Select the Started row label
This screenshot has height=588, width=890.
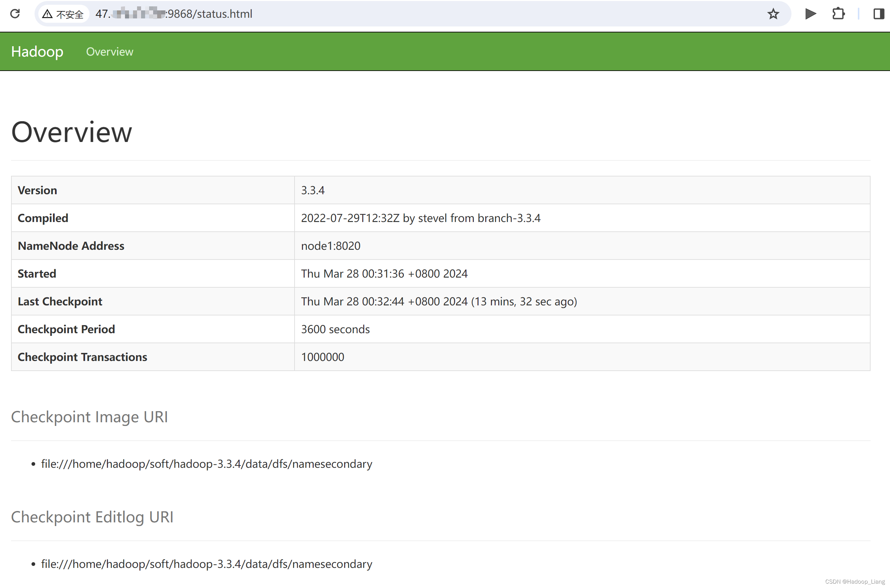(x=37, y=273)
